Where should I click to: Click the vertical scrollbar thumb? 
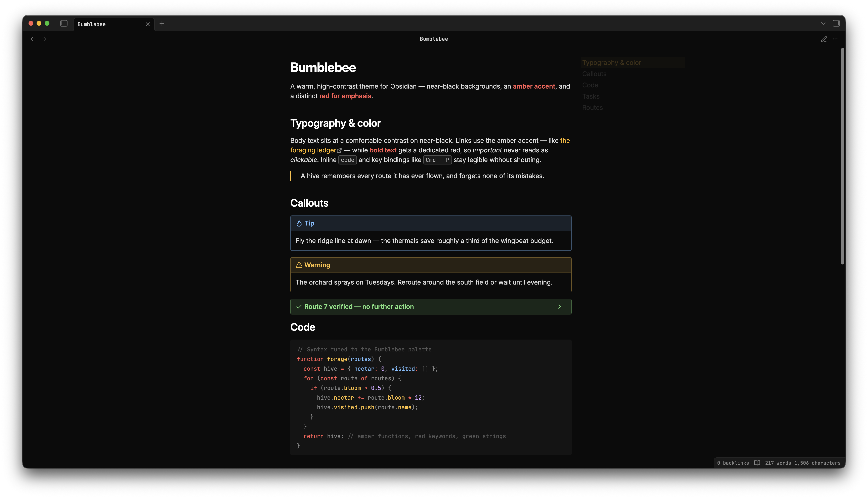[x=842, y=156]
